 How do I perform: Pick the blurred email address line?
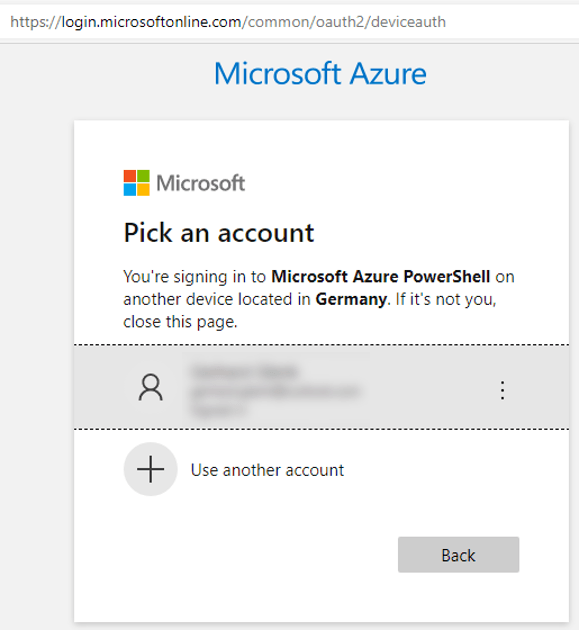point(276,391)
